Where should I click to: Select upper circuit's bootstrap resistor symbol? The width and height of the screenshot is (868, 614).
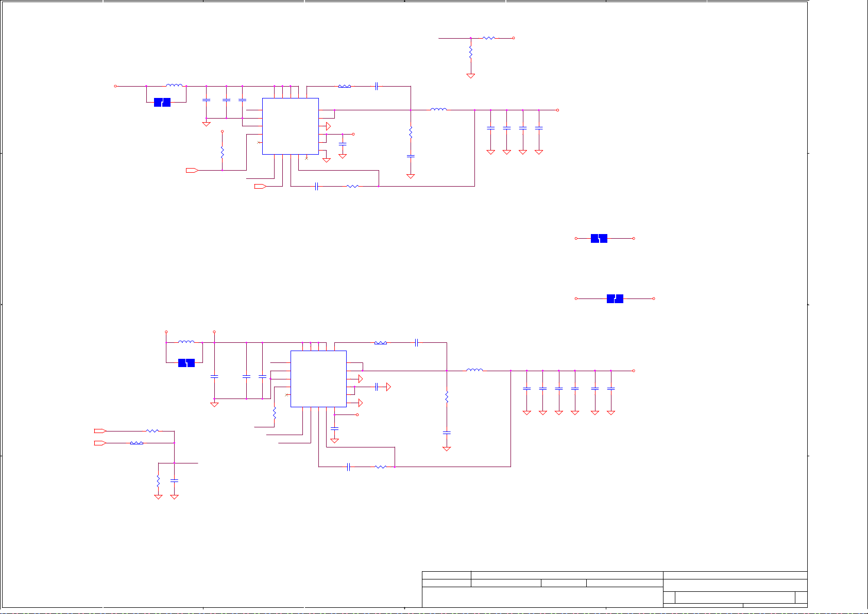coord(345,86)
